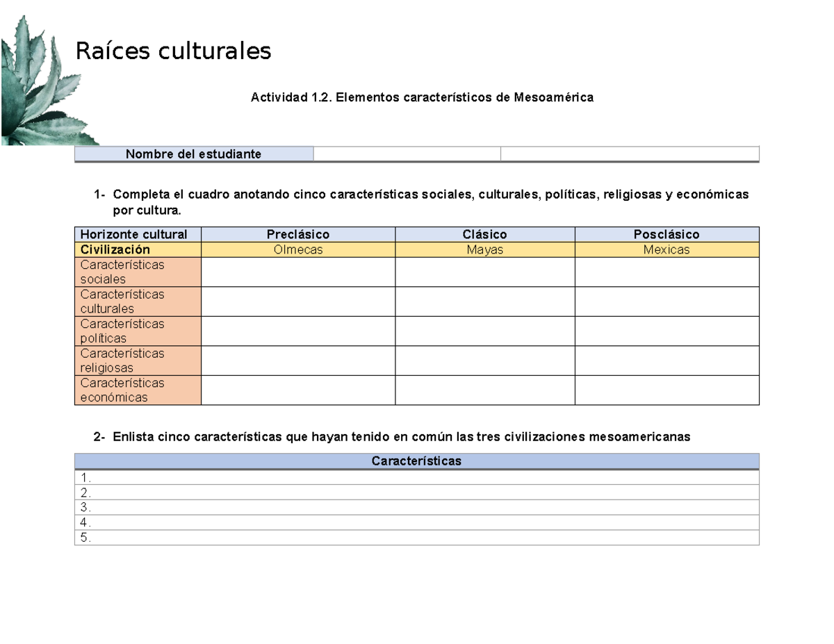Click the 'Civilización' row label
The image size is (834, 644).
click(x=138, y=250)
